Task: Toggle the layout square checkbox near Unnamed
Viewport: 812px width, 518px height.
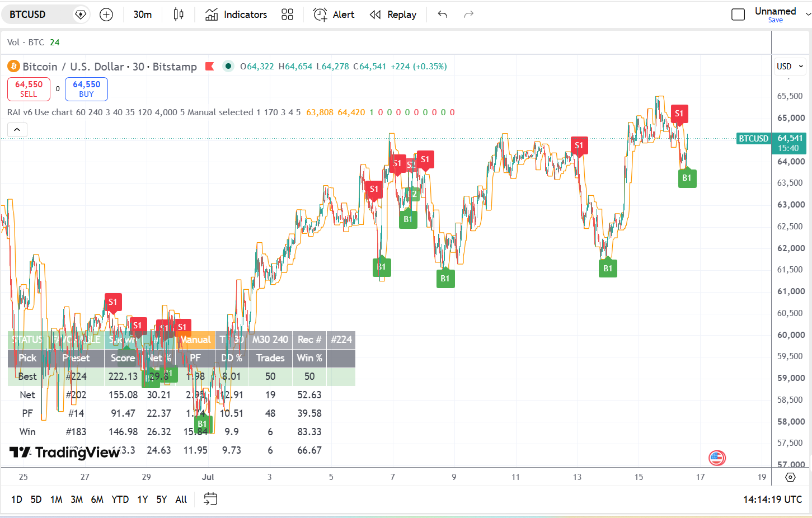Action: [x=738, y=15]
